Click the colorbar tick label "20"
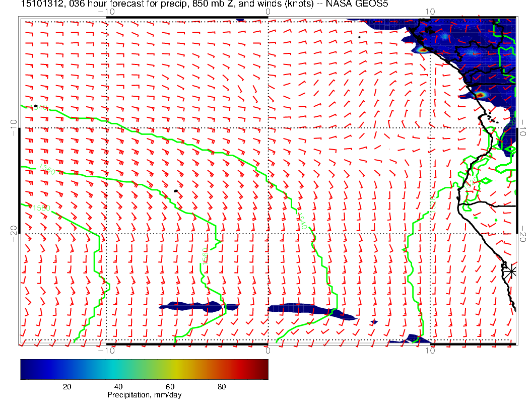Viewport: 532px width, 411px height. [x=67, y=387]
